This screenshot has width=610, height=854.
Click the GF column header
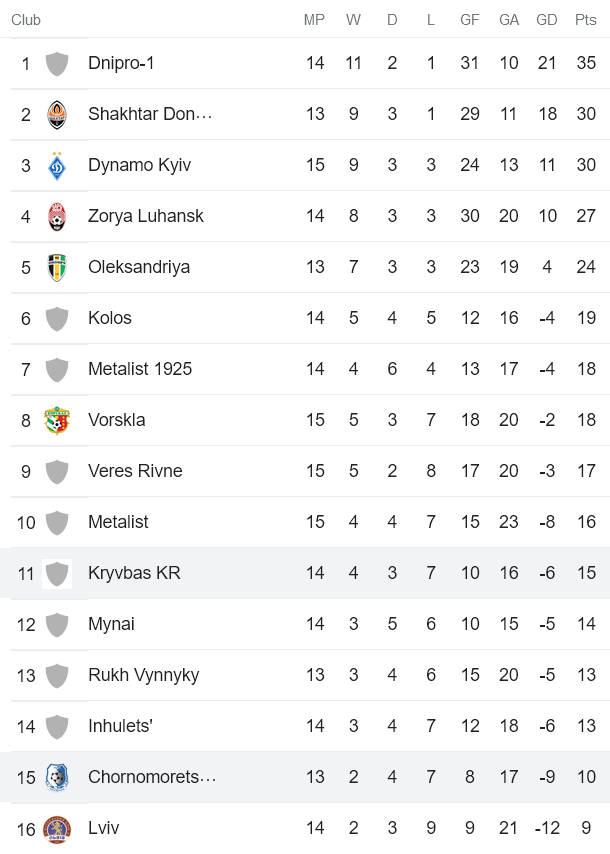[x=469, y=19]
